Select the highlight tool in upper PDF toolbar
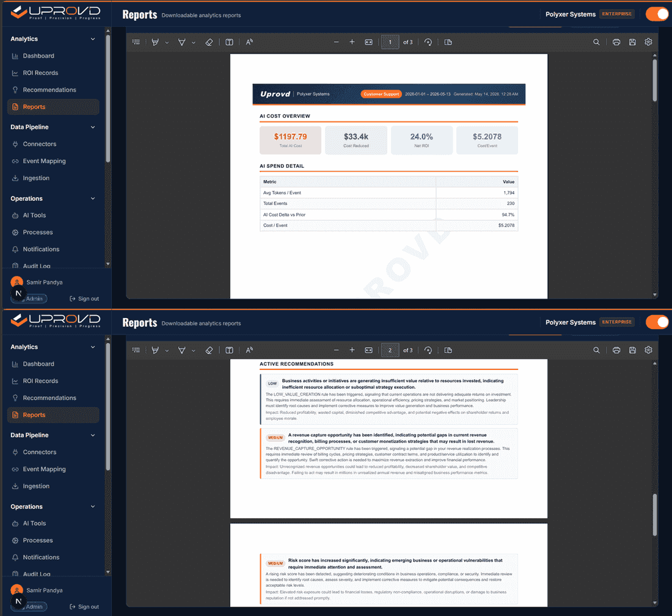672x616 pixels. [x=155, y=42]
